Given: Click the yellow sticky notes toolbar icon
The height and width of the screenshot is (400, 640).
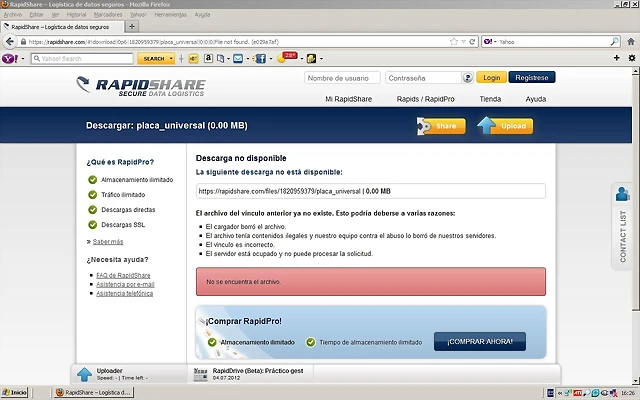Looking at the screenshot, I should click(x=311, y=59).
